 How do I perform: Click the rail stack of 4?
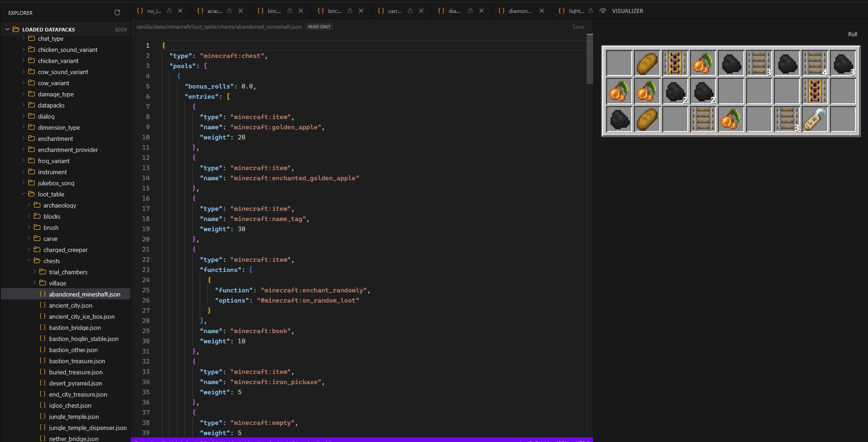815,63
